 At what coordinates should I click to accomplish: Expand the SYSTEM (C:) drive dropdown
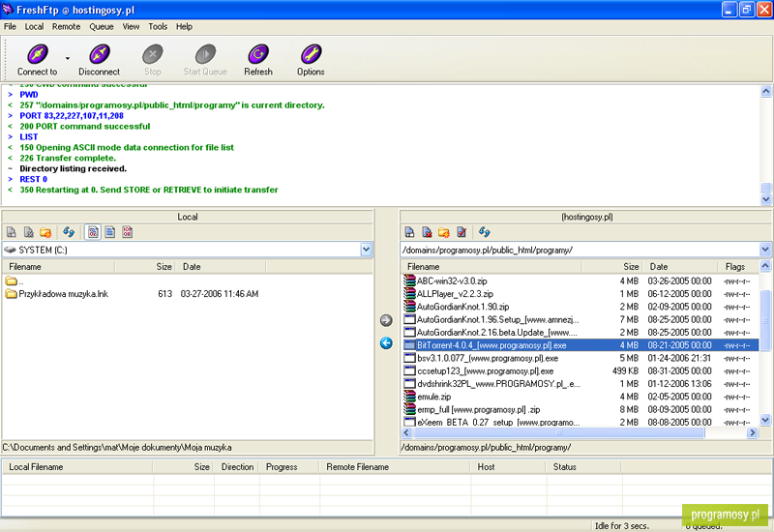click(x=366, y=250)
